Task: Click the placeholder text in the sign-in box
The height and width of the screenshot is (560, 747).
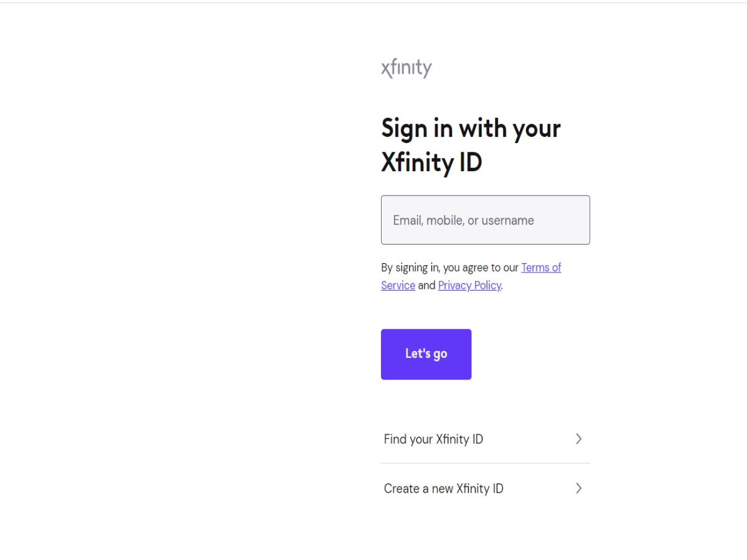Action: pyautogui.click(x=463, y=220)
